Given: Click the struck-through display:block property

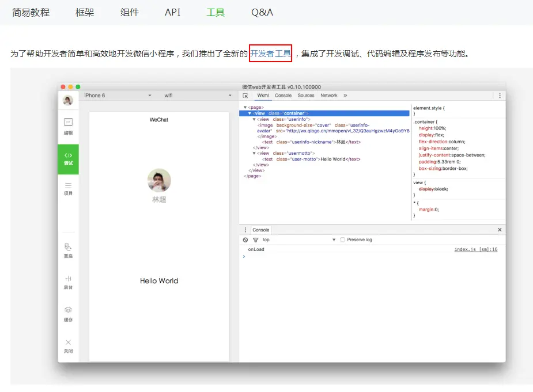Looking at the screenshot, I should click(433, 189).
